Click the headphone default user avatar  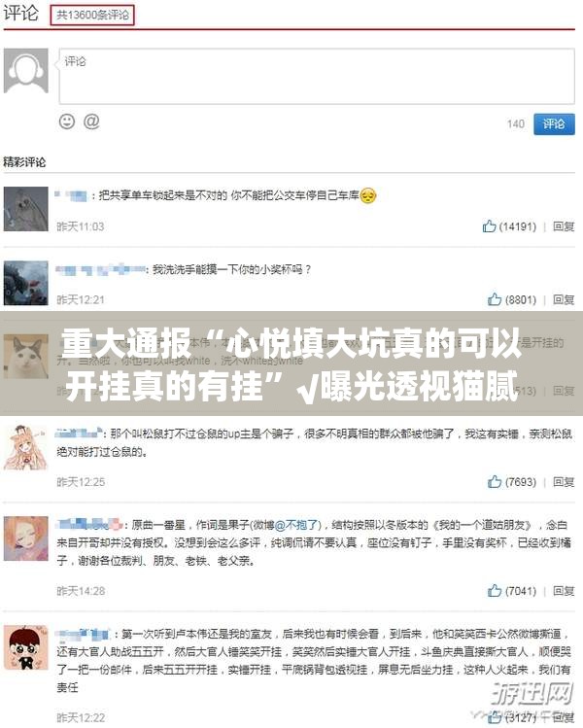[x=26, y=71]
